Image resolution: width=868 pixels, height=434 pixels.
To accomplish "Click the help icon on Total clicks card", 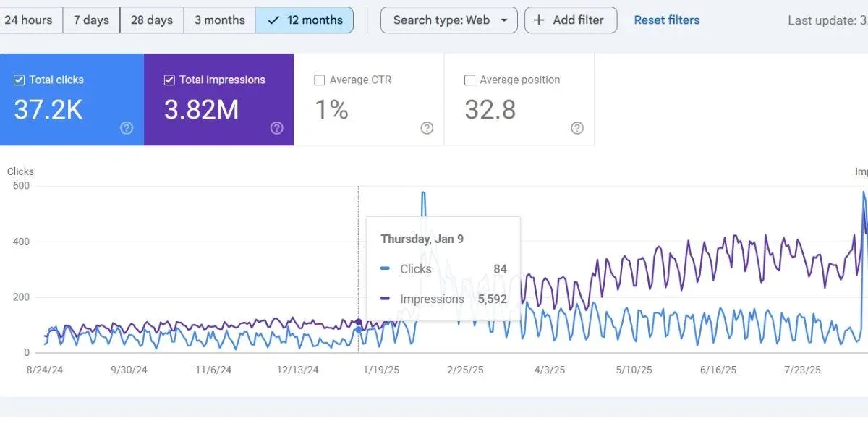I will pyautogui.click(x=127, y=128).
